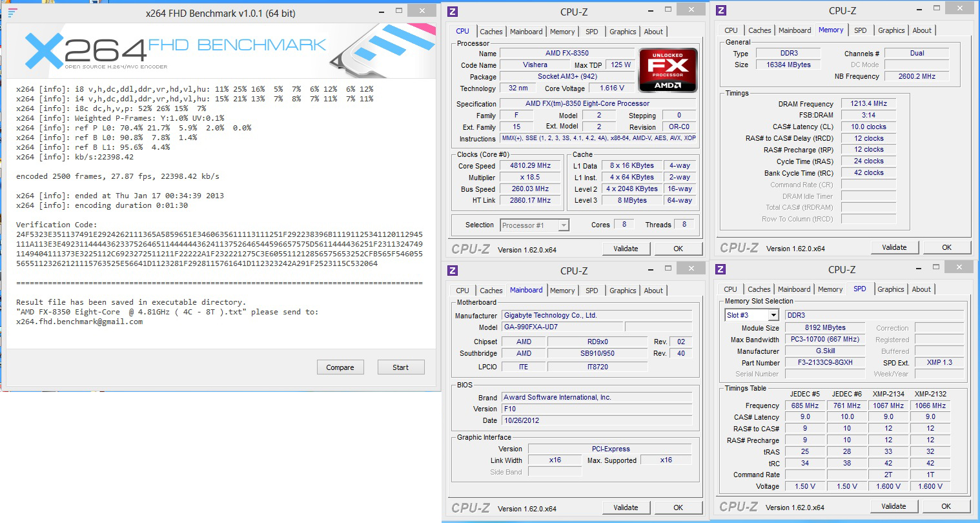Open Graphics tab in the processor window
Image resolution: width=980 pixels, height=523 pixels.
(623, 32)
